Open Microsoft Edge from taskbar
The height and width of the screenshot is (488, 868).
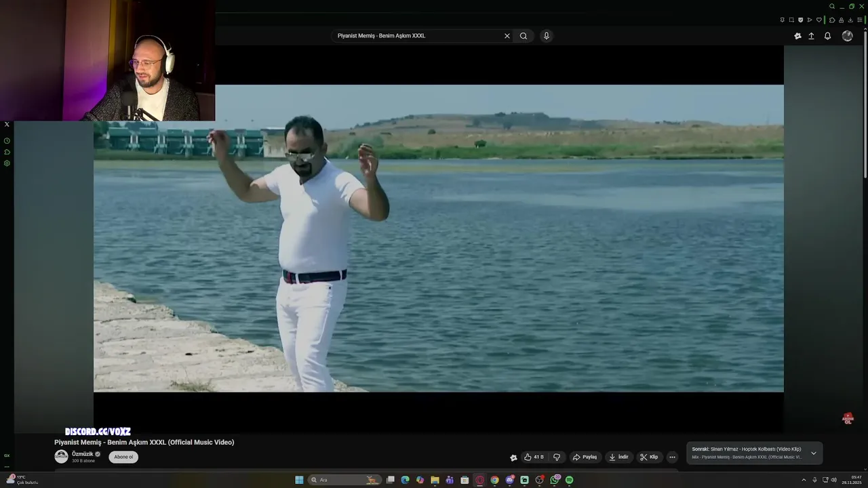(405, 480)
